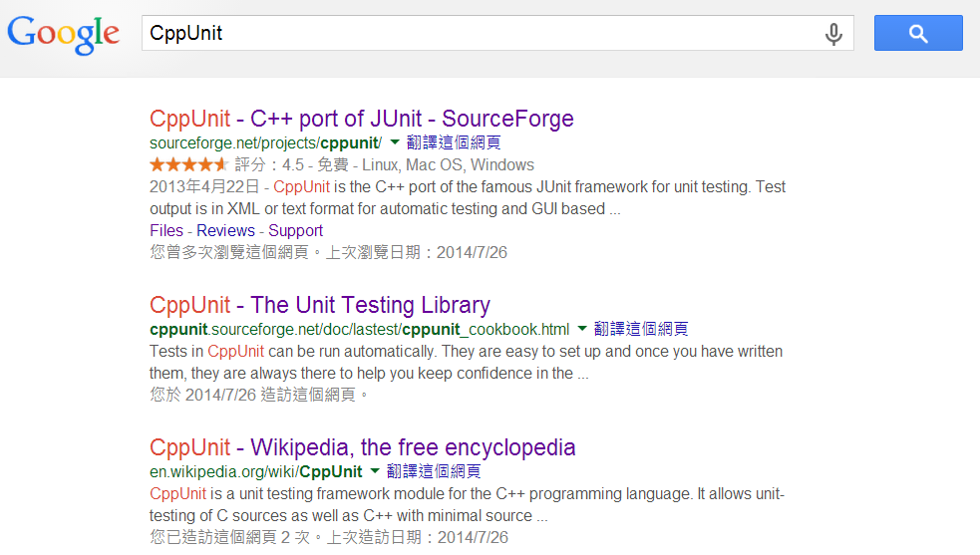The height and width of the screenshot is (555, 980).
Task: Click '您於 2014/7/26 造訪這個網頁' note
Action: point(259,395)
